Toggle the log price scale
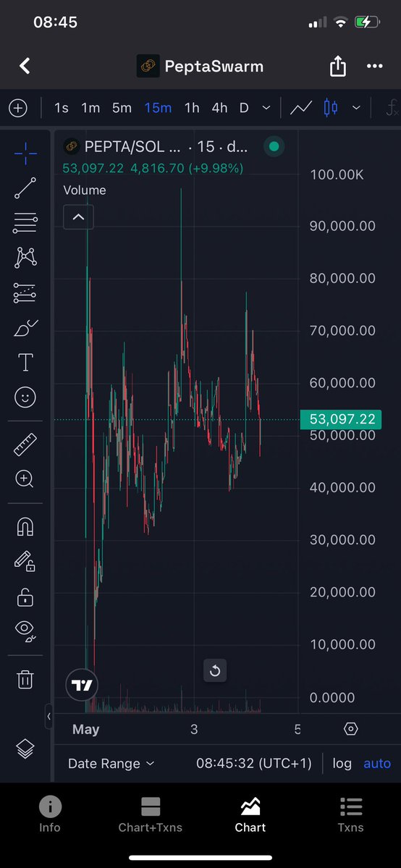 342,764
